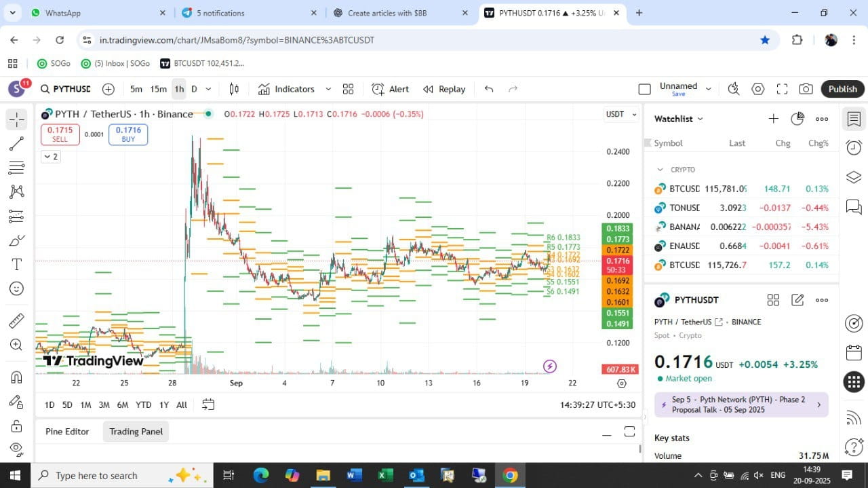The width and height of the screenshot is (868, 488).
Task: Select the 6M date range
Action: click(x=123, y=405)
